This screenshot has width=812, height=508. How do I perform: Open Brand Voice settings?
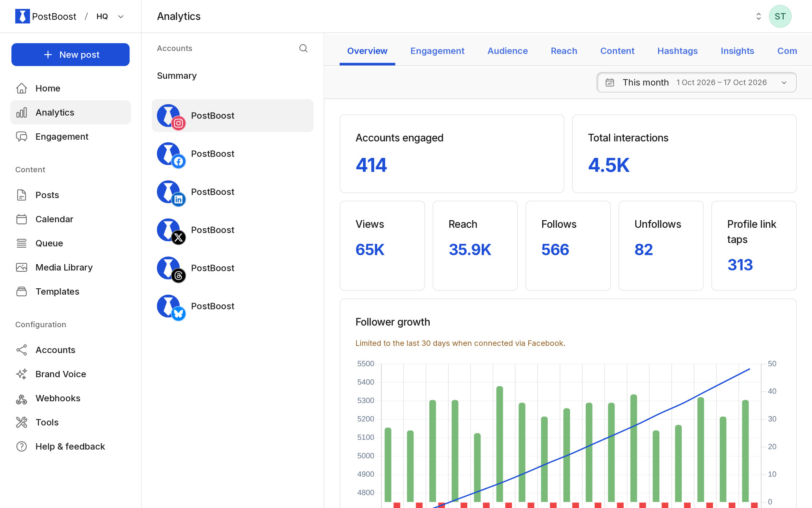[x=71, y=374]
